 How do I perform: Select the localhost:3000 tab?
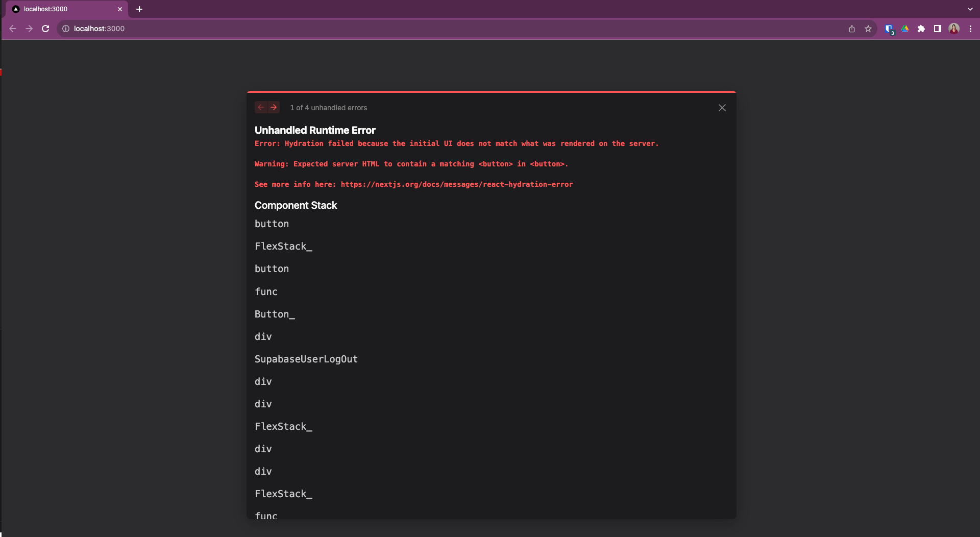point(61,9)
